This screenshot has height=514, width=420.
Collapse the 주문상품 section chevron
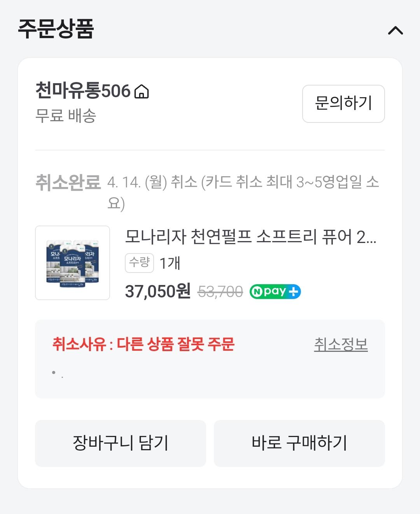point(395,31)
